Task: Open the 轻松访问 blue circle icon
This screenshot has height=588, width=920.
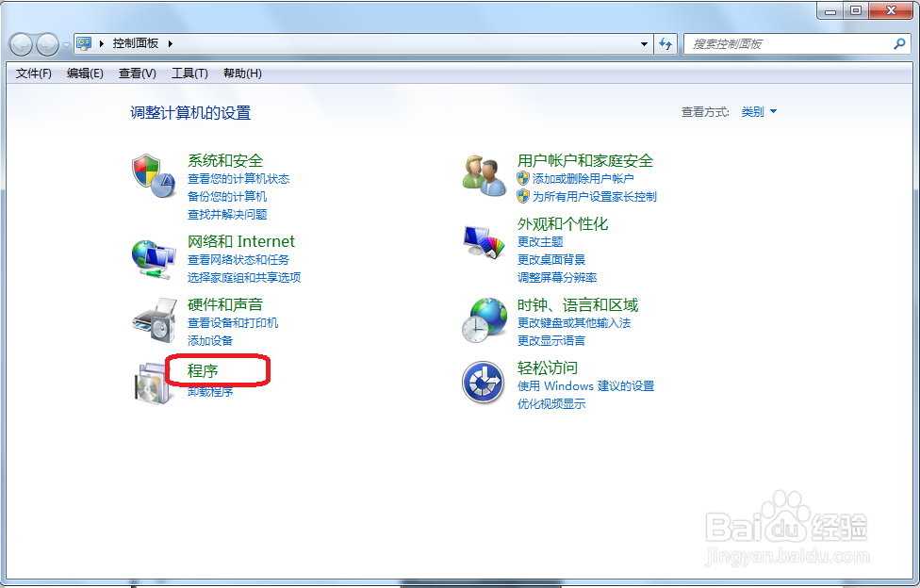Action: (483, 383)
